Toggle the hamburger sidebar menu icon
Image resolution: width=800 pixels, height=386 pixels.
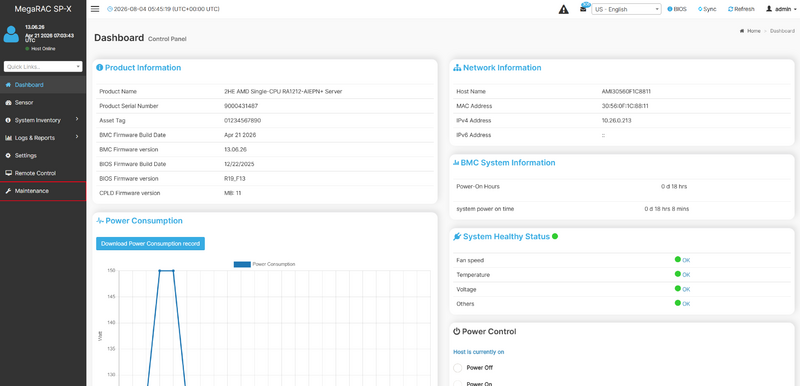click(x=95, y=9)
